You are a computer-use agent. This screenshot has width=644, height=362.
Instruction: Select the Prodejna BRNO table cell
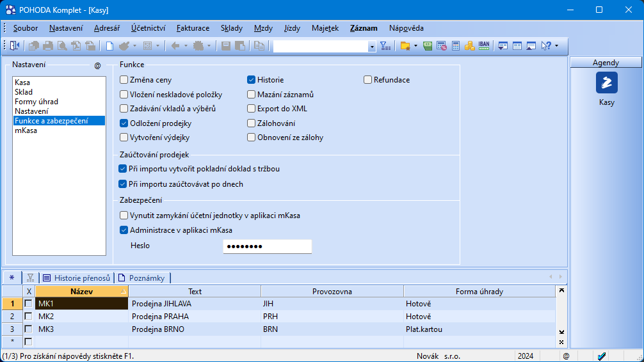195,329
